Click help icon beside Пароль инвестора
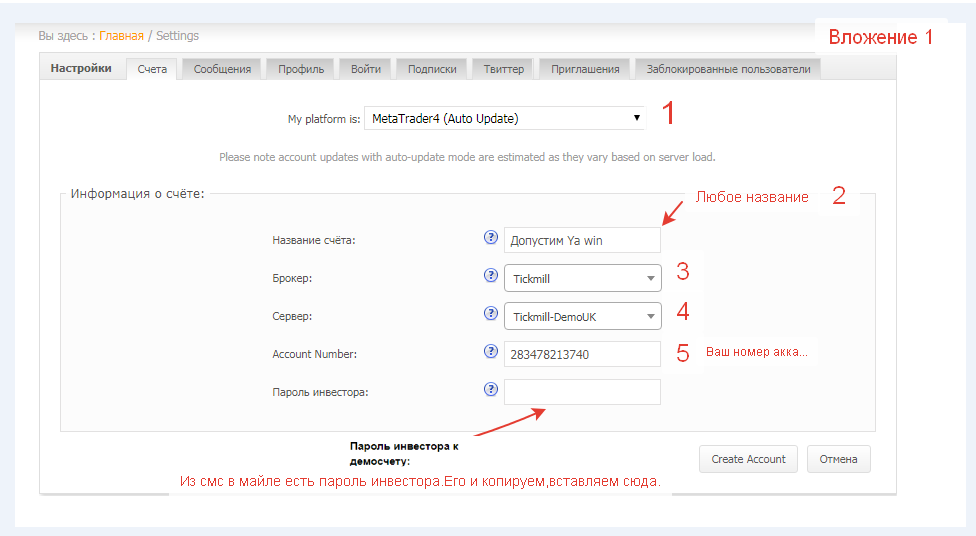Image resolution: width=976 pixels, height=536 pixels. 490,389
